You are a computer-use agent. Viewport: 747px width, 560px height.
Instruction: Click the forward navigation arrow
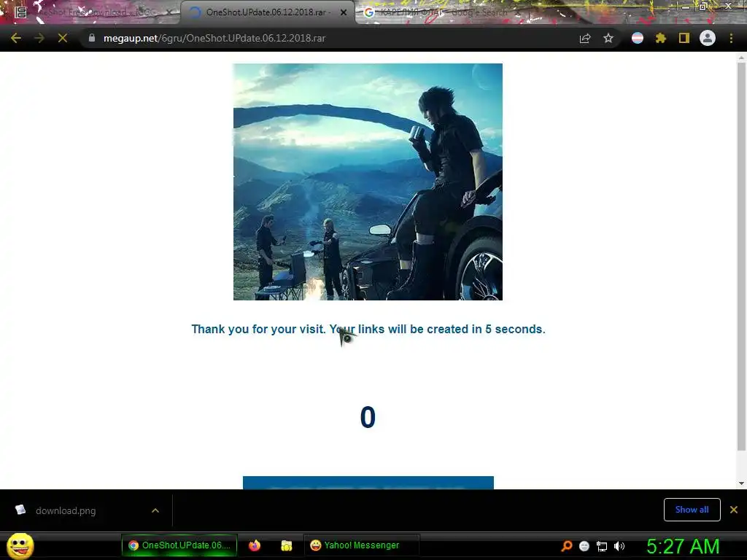point(39,38)
